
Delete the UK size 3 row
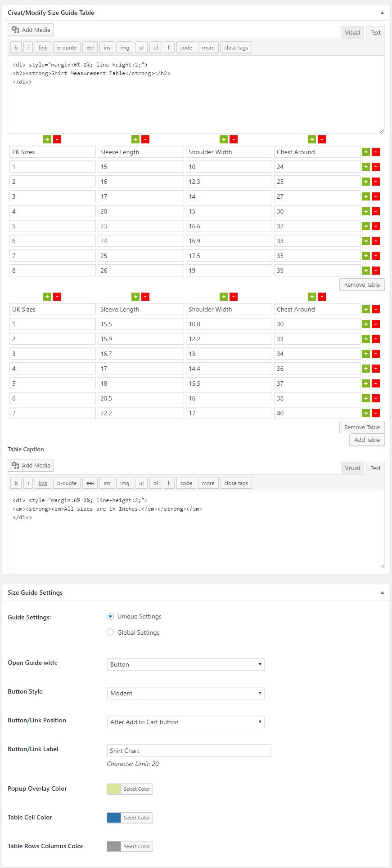[376, 354]
